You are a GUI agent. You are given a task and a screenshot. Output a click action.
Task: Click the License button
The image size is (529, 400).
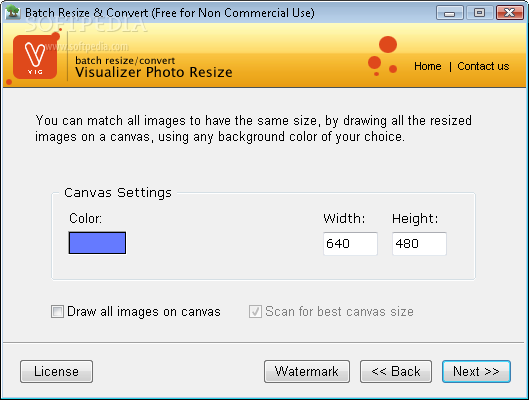click(56, 371)
